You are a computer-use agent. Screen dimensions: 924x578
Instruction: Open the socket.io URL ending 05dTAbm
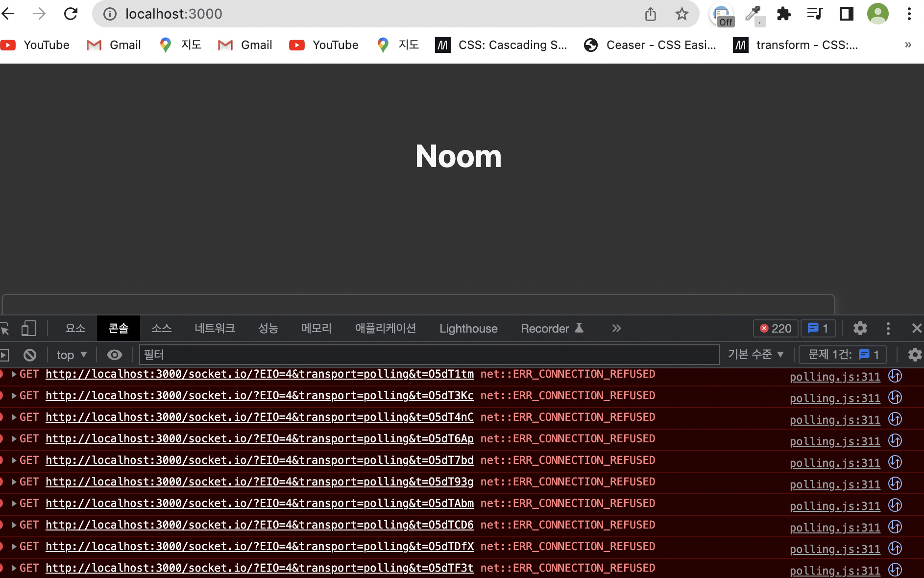click(x=260, y=504)
